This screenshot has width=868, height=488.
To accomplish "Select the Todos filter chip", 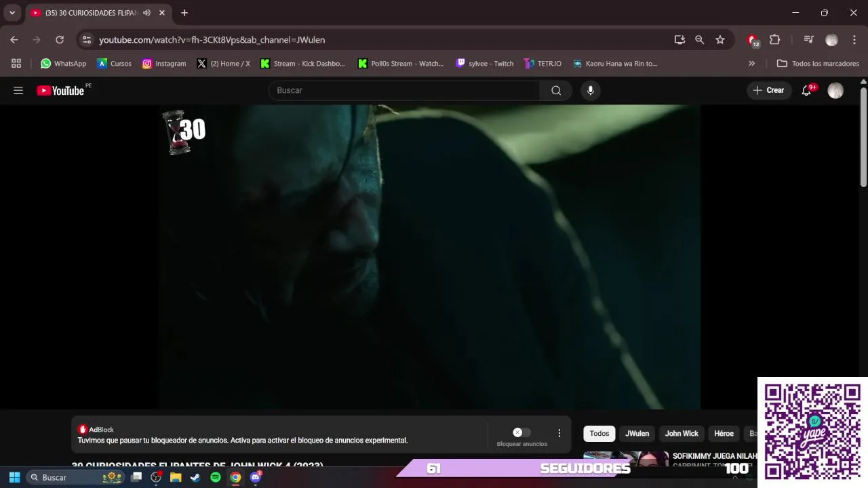I will tap(599, 434).
